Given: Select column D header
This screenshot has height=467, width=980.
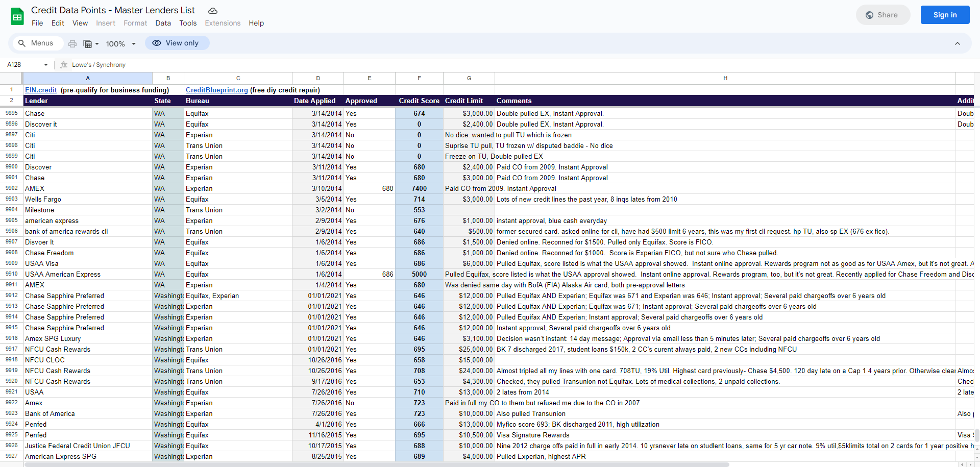Looking at the screenshot, I should pyautogui.click(x=318, y=78).
